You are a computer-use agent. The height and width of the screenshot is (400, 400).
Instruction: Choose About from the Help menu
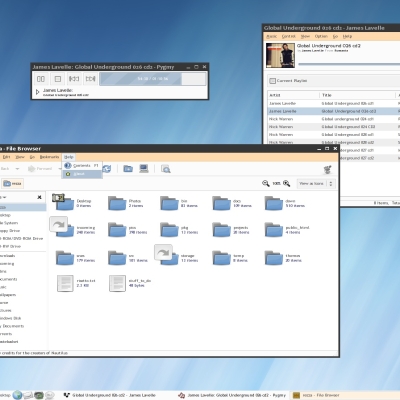82,174
